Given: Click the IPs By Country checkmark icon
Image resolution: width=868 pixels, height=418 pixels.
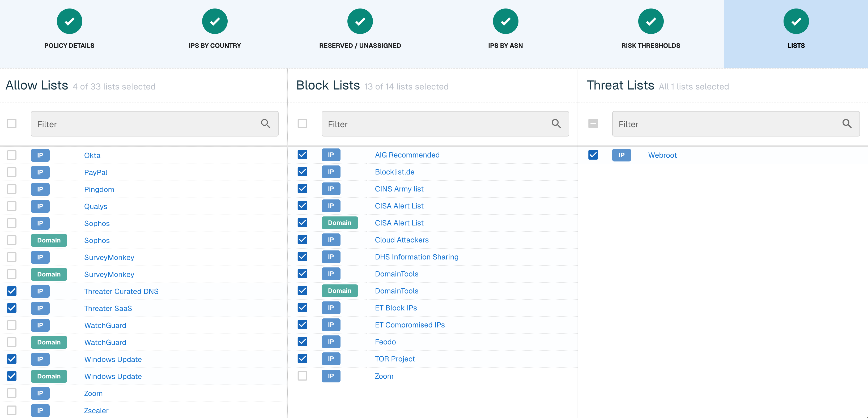Looking at the screenshot, I should click(x=215, y=21).
